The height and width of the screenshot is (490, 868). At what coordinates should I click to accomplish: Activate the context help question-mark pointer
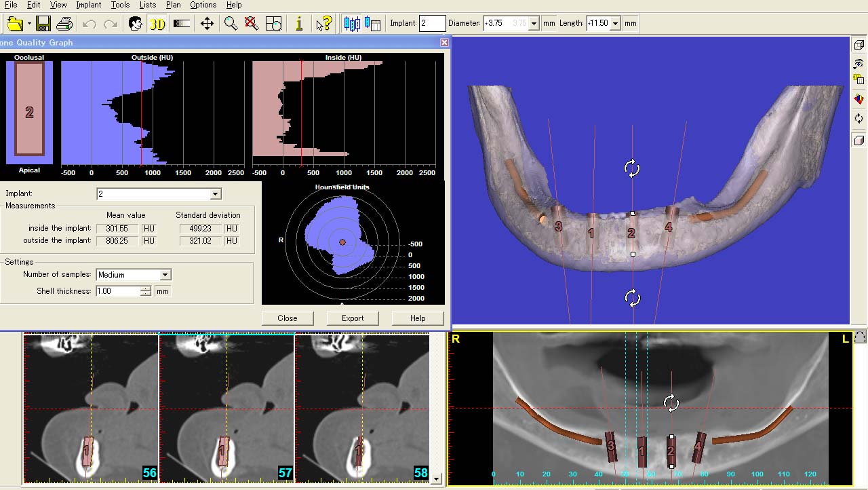coord(323,24)
